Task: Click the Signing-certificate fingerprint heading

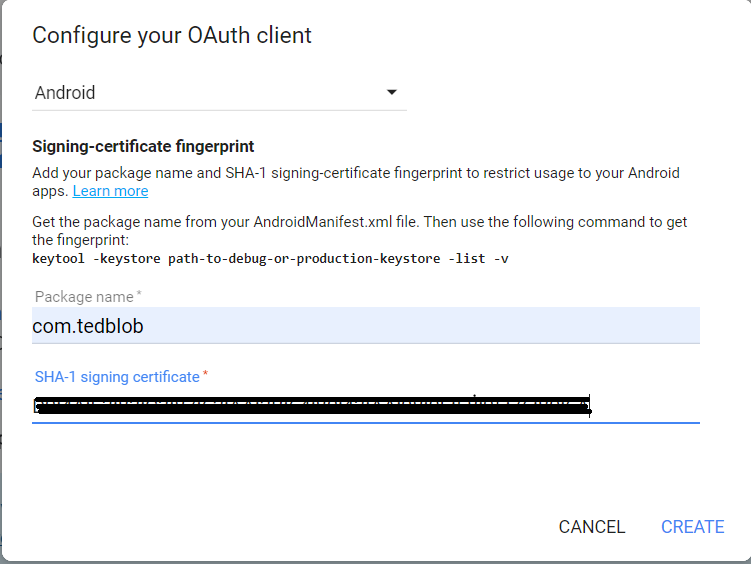Action: point(143,146)
